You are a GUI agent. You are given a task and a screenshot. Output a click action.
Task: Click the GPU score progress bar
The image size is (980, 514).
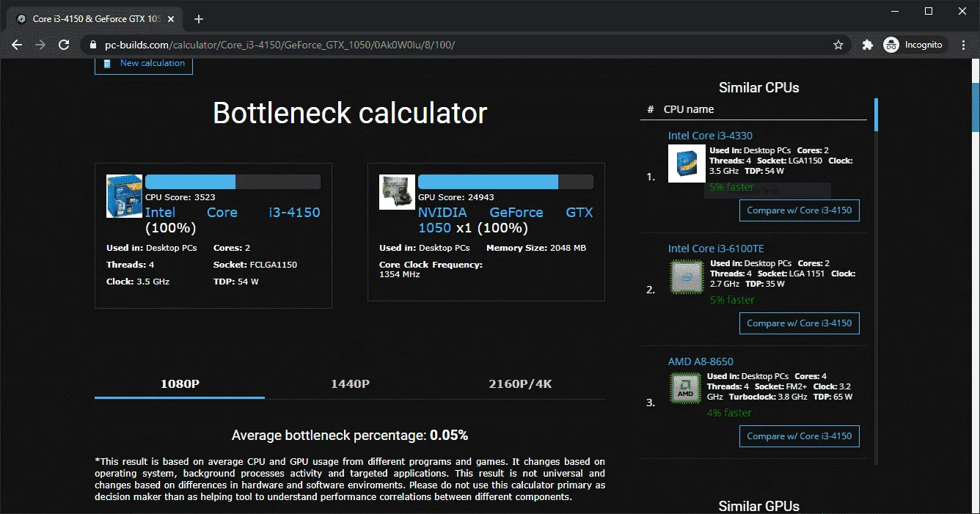(505, 182)
